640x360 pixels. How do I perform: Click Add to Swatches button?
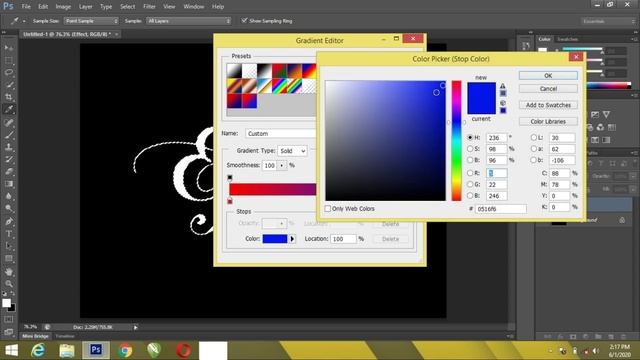(x=548, y=105)
